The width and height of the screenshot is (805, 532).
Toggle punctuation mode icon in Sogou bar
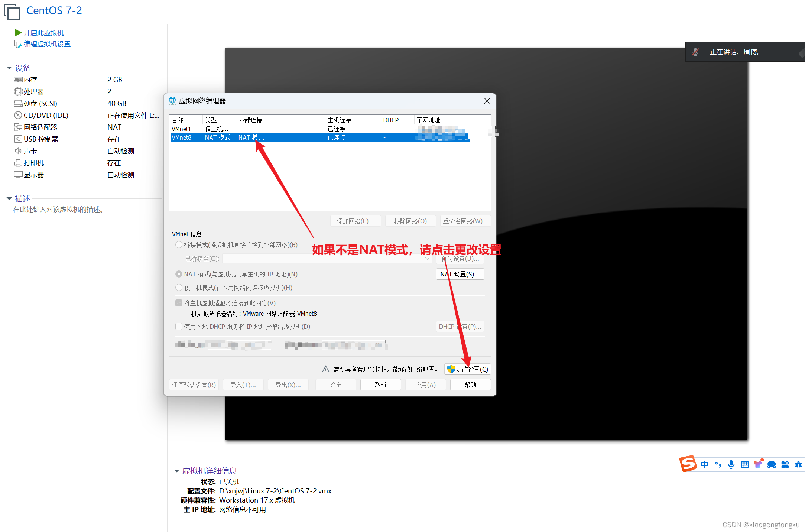point(718,464)
